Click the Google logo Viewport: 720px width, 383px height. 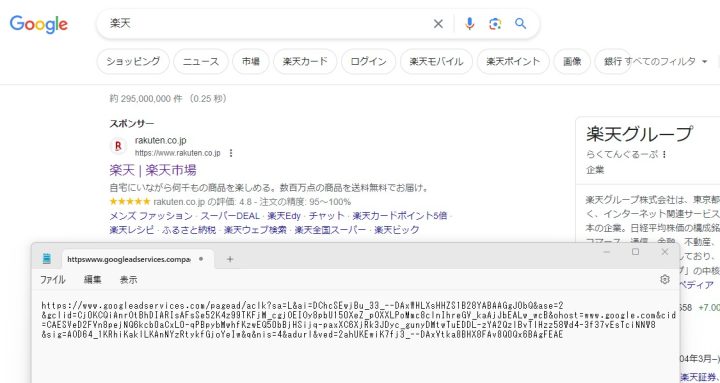pos(39,24)
